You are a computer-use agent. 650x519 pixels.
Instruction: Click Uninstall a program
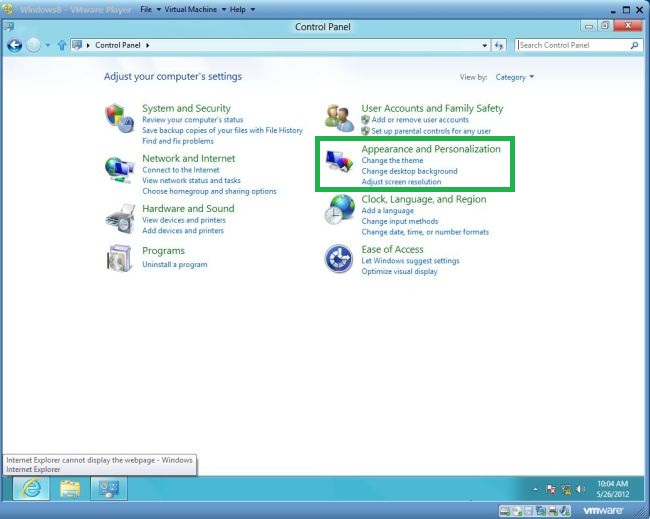point(175,264)
